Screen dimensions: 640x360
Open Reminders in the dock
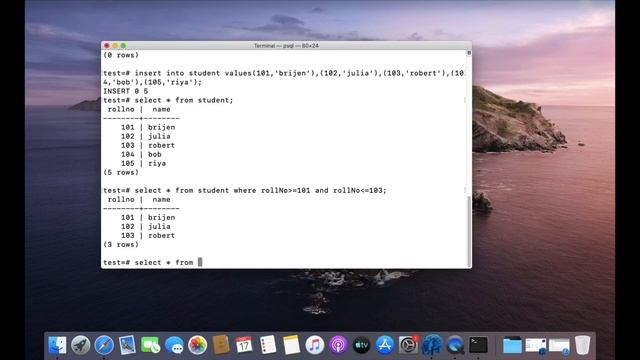point(268,345)
